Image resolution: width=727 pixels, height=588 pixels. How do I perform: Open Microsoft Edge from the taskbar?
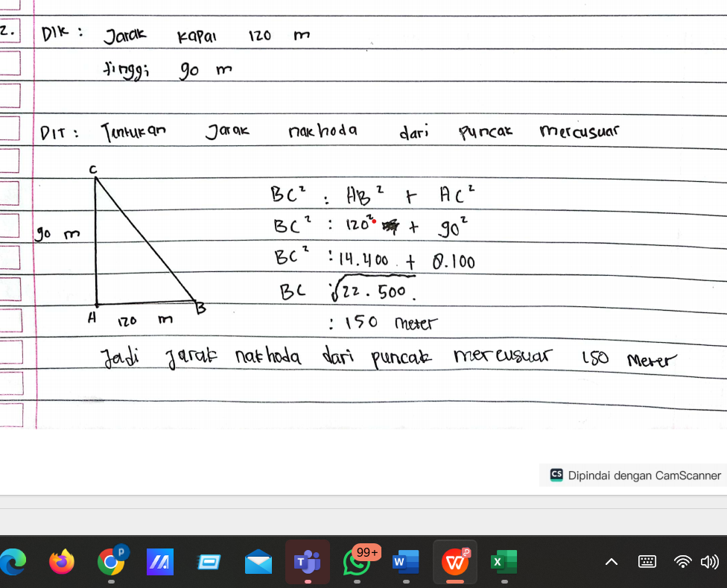tap(13, 561)
